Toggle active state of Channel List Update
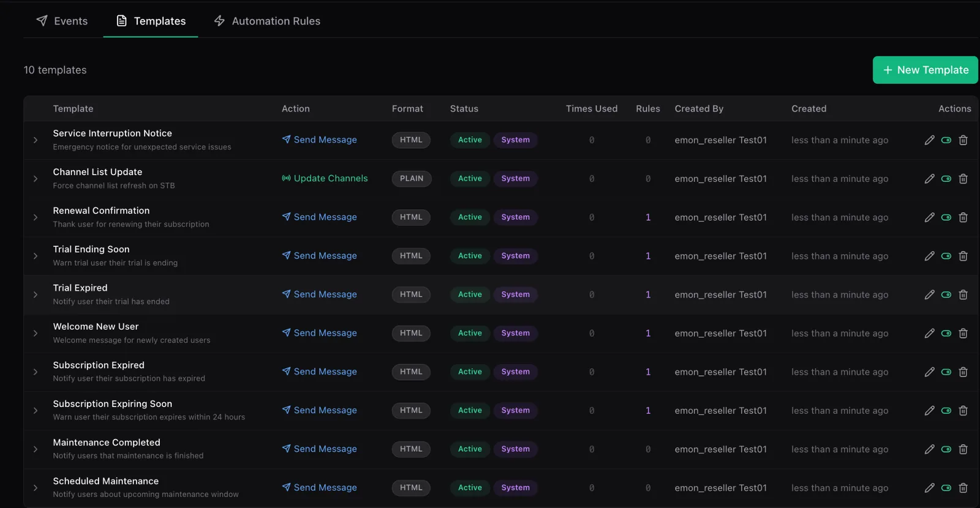The image size is (980, 508). coord(946,179)
